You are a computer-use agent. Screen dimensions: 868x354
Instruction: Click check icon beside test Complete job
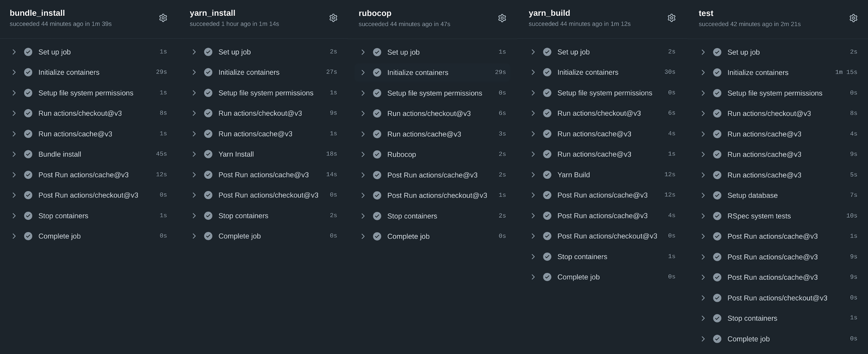717,339
